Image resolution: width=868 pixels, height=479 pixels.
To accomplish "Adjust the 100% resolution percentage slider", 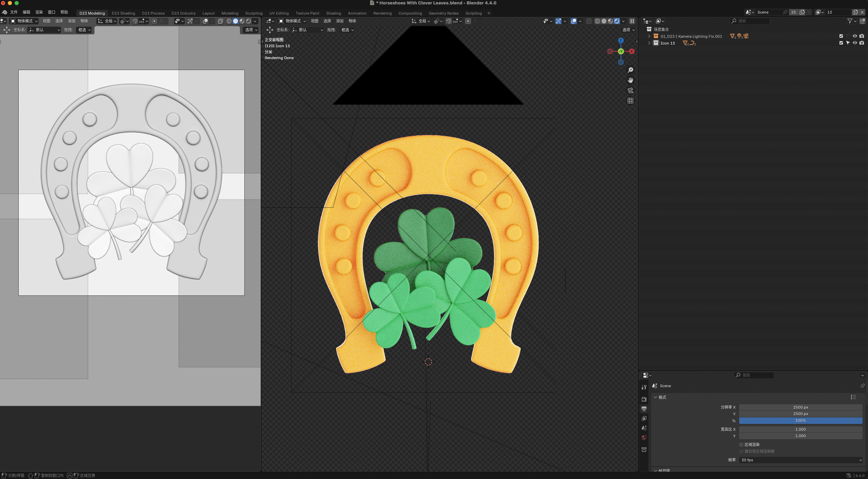I will [800, 421].
